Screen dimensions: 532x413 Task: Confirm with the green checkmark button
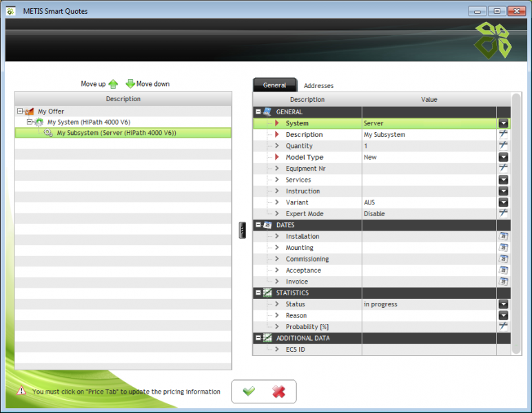coord(249,391)
